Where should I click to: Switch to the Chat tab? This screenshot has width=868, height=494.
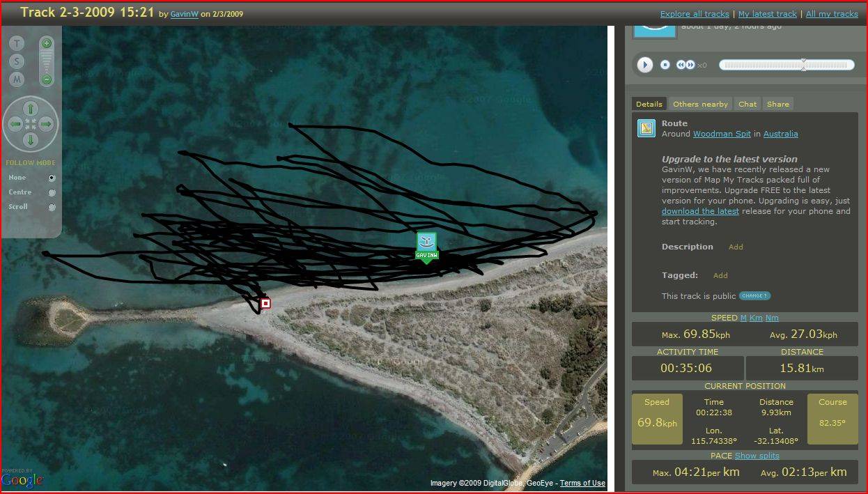(x=747, y=104)
